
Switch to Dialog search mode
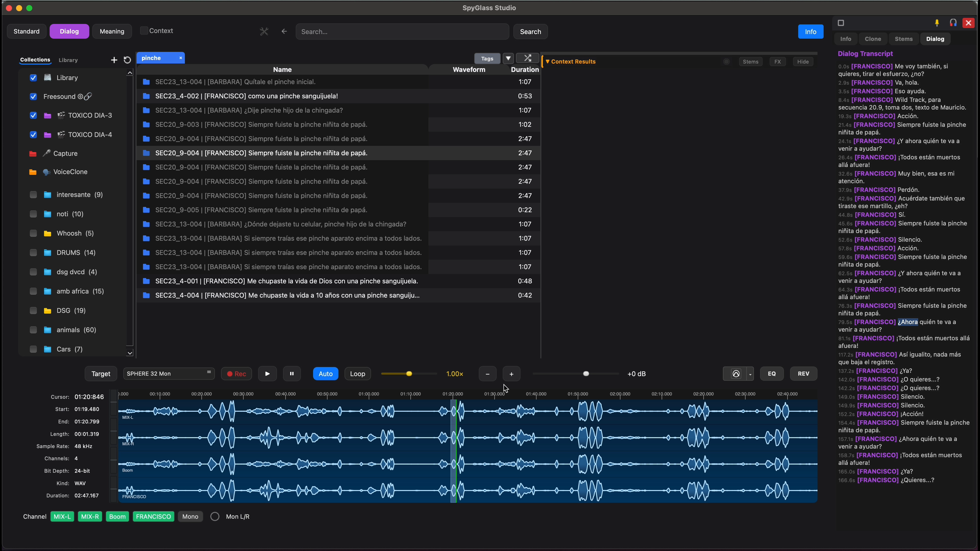[69, 31]
